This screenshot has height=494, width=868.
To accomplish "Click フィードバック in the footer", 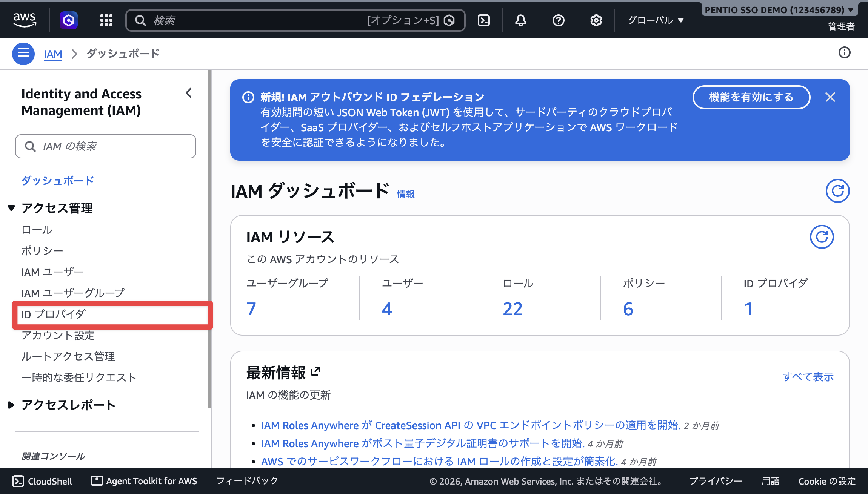I will [x=248, y=481].
